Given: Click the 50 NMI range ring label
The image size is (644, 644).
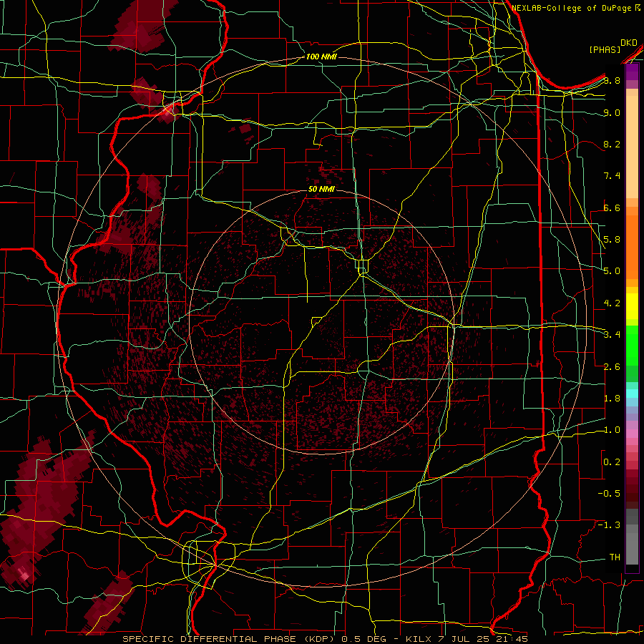Looking at the screenshot, I should tap(321, 190).
